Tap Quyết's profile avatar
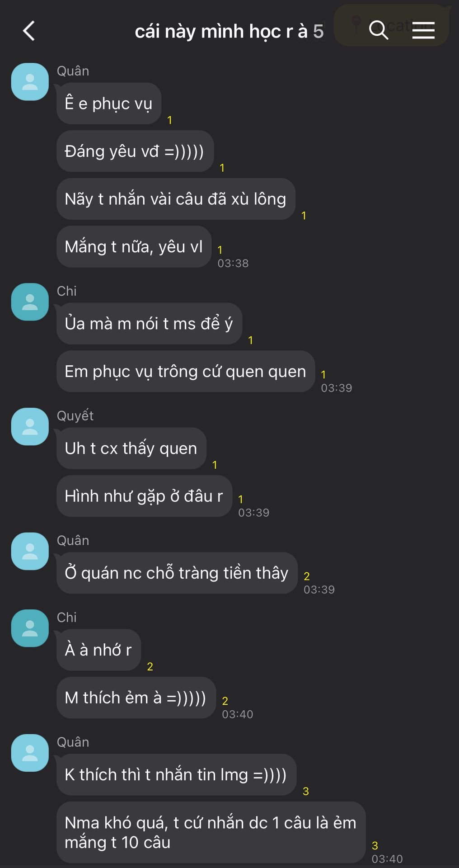Screen dimensions: 459x868 (x=30, y=427)
